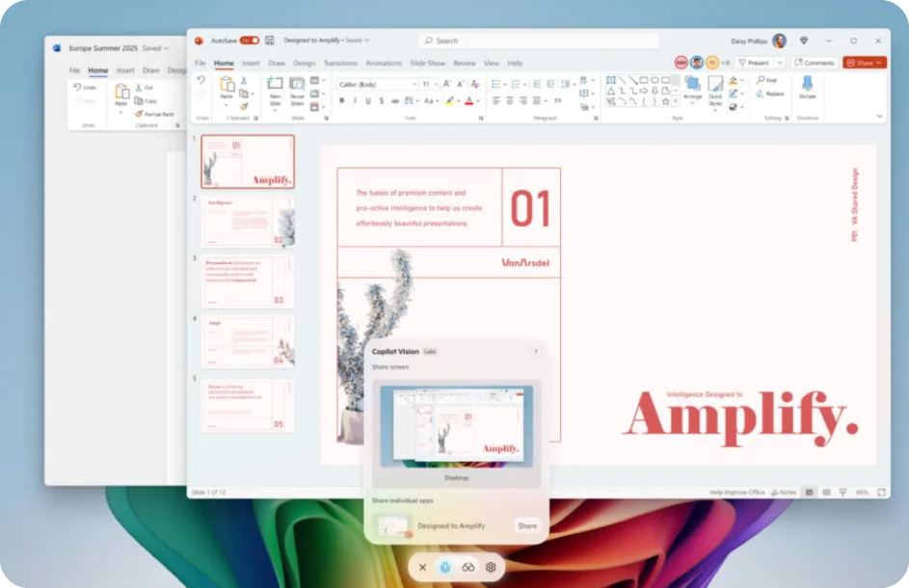The height and width of the screenshot is (588, 909).
Task: Toggle Align Left for paragraph
Action: pos(496,101)
